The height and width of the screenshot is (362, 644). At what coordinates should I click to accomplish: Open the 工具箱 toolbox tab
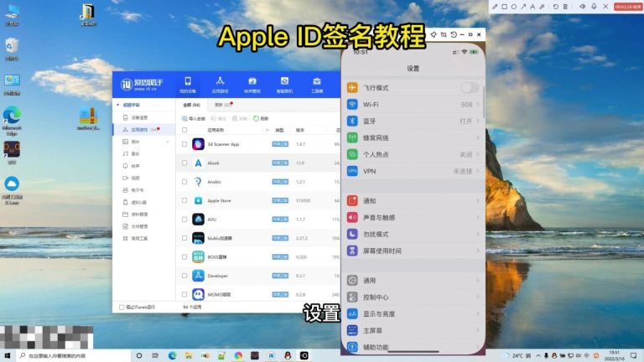317,85
